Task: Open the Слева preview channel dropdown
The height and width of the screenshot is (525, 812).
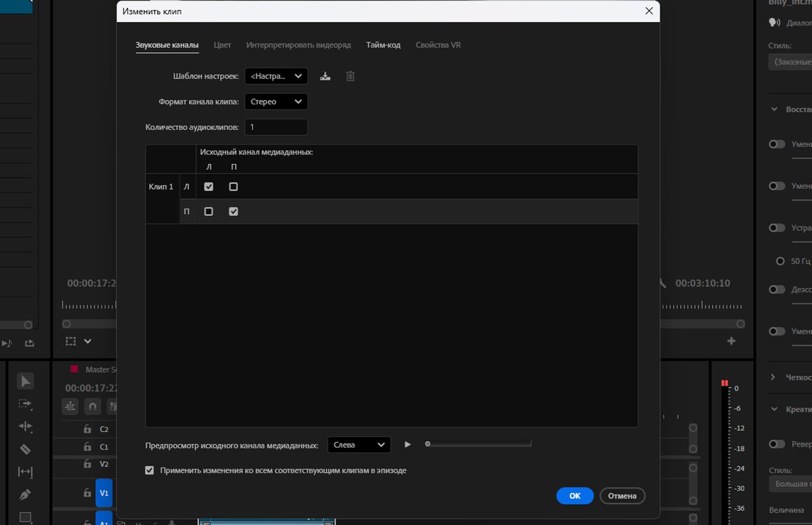Action: point(358,444)
